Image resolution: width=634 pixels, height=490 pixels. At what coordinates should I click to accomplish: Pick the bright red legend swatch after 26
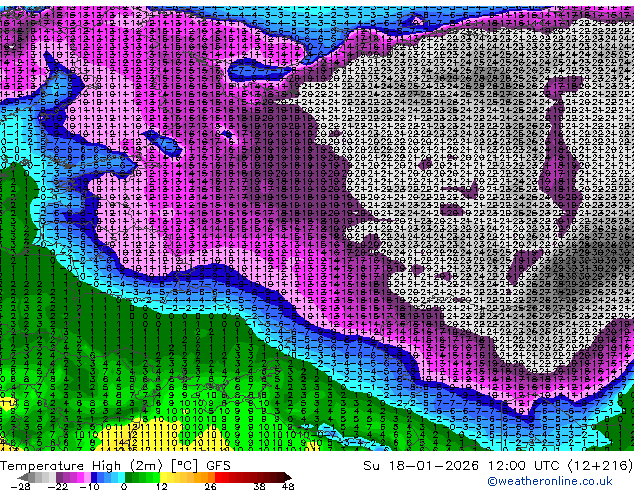point(218,477)
